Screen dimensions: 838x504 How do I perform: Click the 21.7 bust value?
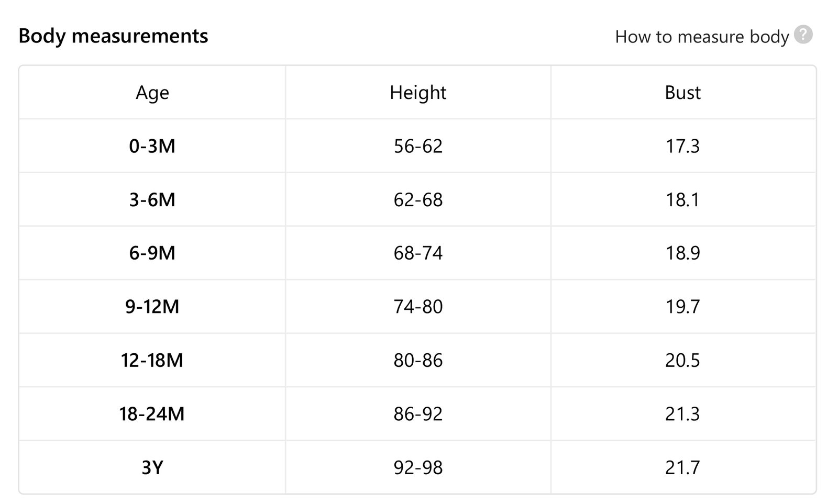point(682,467)
